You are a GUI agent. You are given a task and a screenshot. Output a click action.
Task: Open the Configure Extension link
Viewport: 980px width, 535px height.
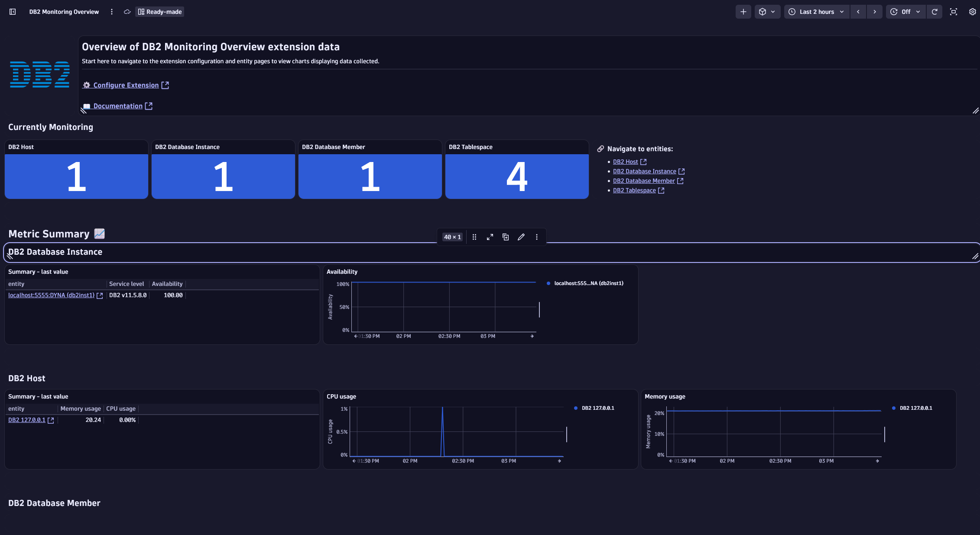[x=126, y=85]
